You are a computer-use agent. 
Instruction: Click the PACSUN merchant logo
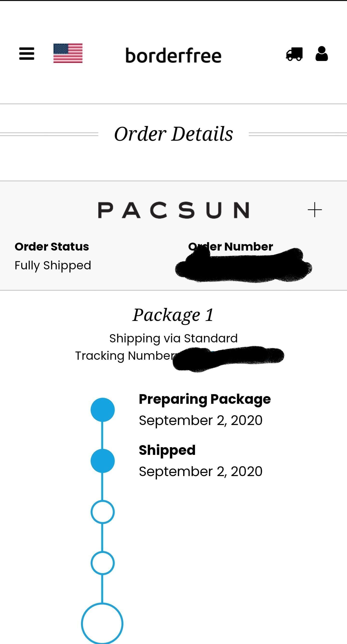[x=173, y=210]
